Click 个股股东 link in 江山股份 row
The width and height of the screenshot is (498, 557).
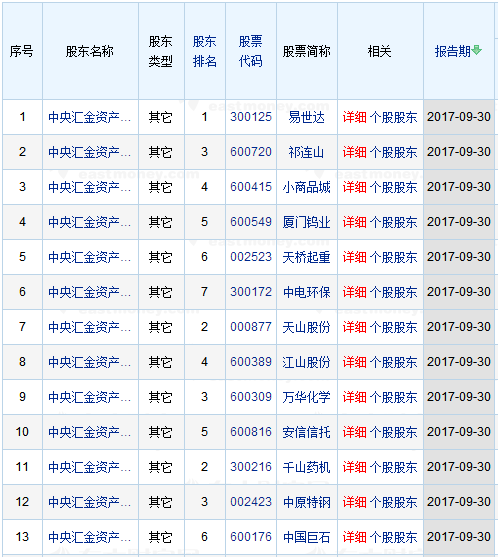(x=394, y=362)
